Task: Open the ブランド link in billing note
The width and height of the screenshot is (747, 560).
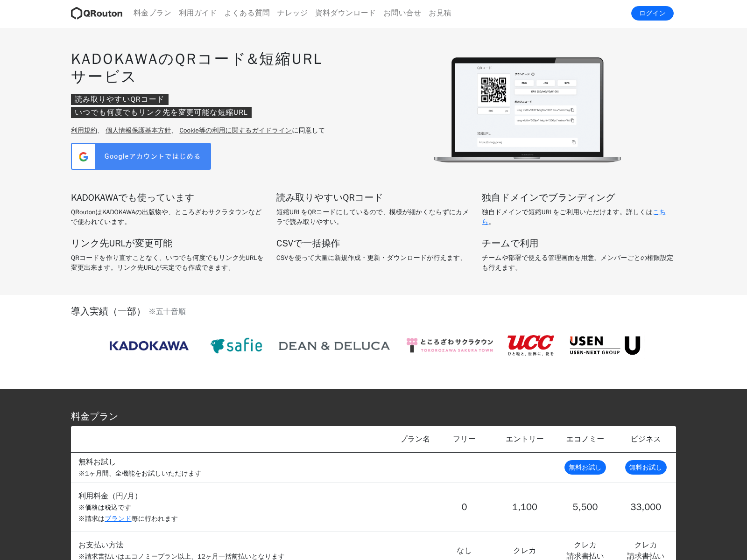Action: (118, 518)
